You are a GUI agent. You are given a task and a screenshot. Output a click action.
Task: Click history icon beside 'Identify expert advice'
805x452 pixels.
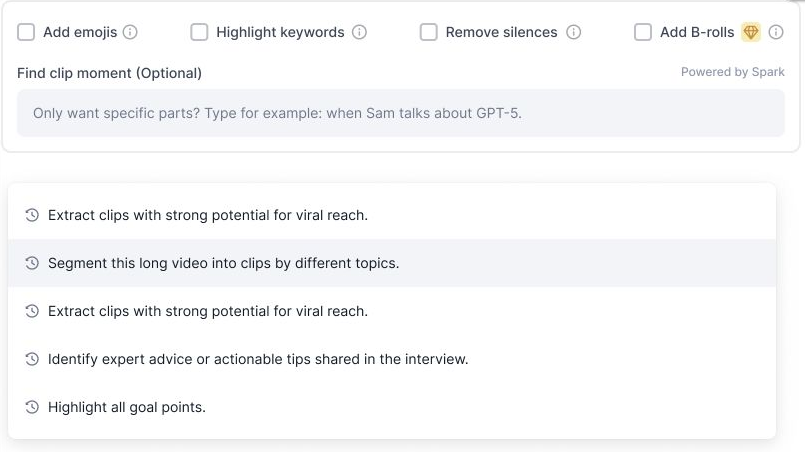[x=32, y=359]
